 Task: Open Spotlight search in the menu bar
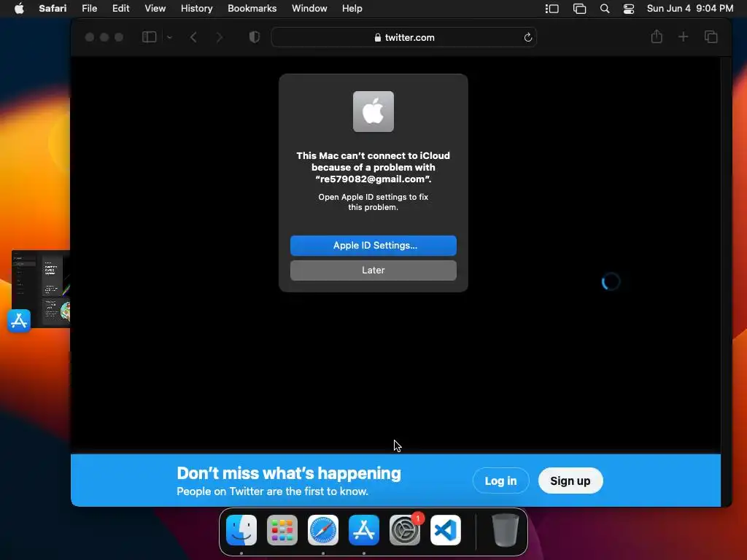[x=605, y=9]
